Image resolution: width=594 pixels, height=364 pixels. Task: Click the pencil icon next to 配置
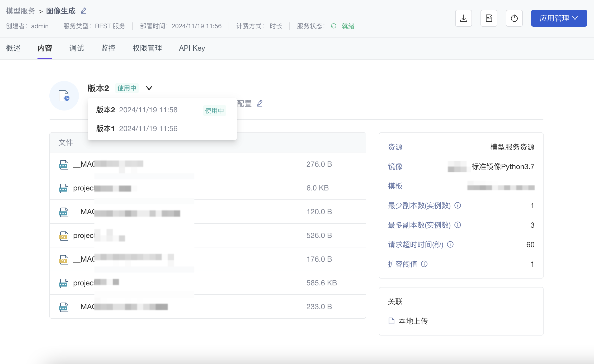click(x=260, y=103)
